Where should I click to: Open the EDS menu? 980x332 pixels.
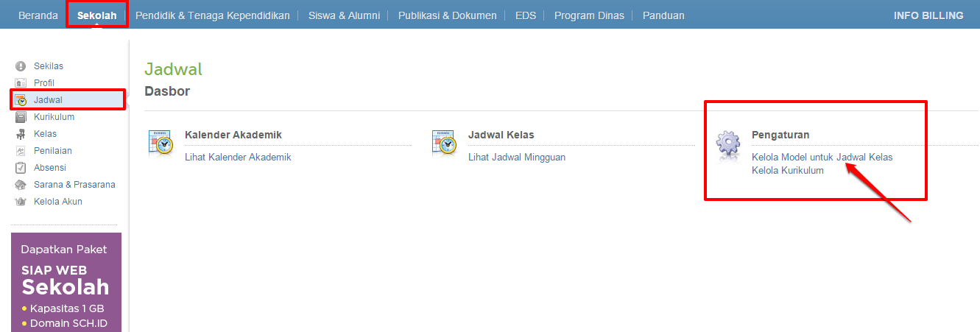pos(526,15)
